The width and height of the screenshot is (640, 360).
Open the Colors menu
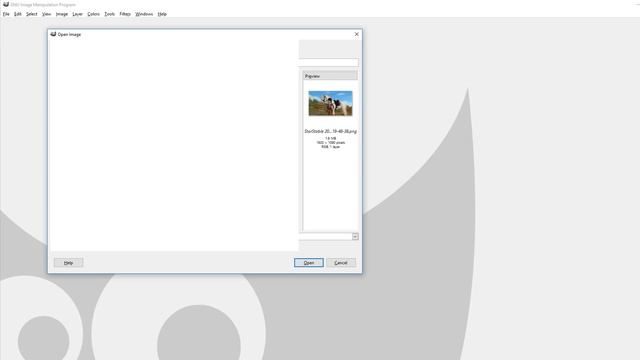(x=93, y=14)
